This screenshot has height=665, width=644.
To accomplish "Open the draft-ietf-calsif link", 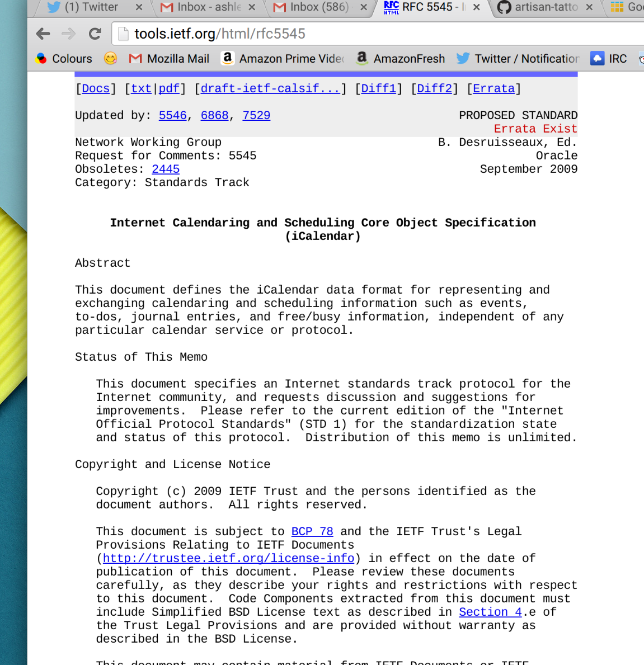I will [x=270, y=88].
